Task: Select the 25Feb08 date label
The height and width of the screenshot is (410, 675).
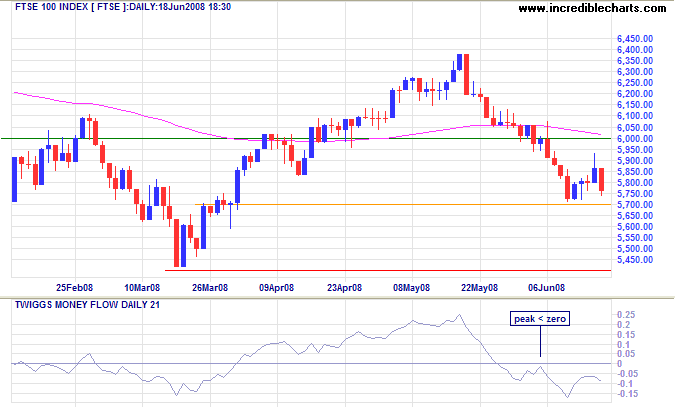Action: tap(74, 288)
